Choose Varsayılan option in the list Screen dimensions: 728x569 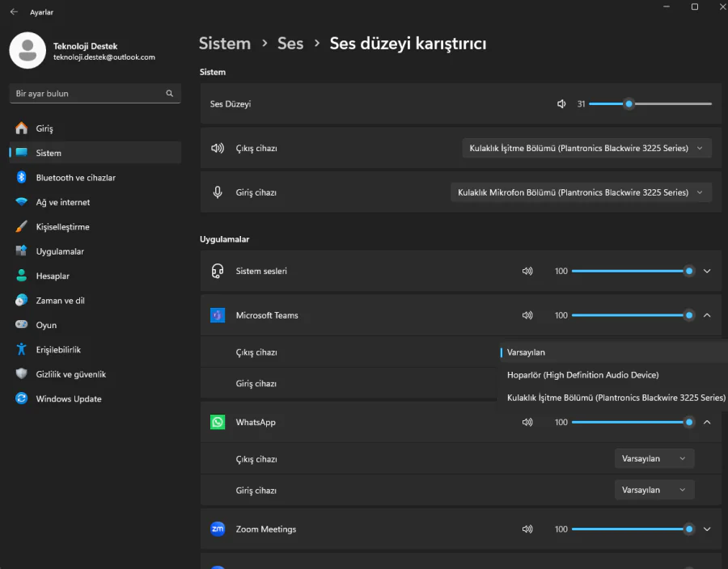click(x=526, y=352)
